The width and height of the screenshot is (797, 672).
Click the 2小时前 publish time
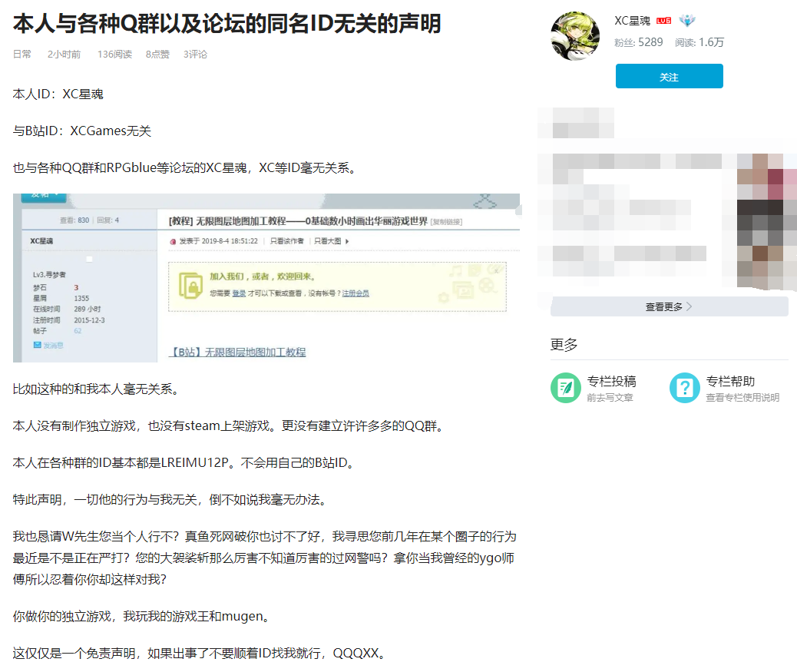pyautogui.click(x=64, y=55)
